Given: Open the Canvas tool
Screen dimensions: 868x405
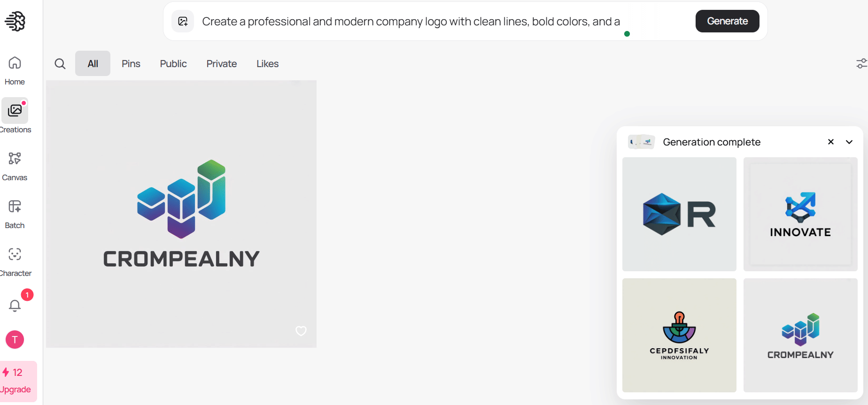Looking at the screenshot, I should pos(15,165).
